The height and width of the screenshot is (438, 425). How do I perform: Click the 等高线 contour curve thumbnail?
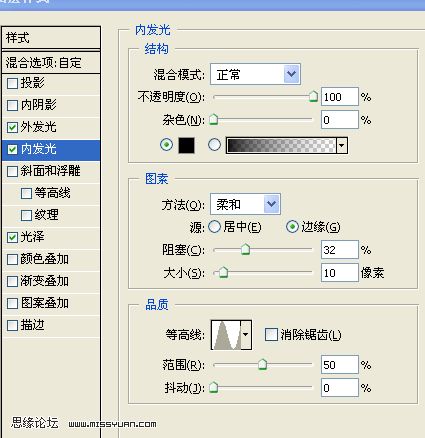[x=226, y=335]
